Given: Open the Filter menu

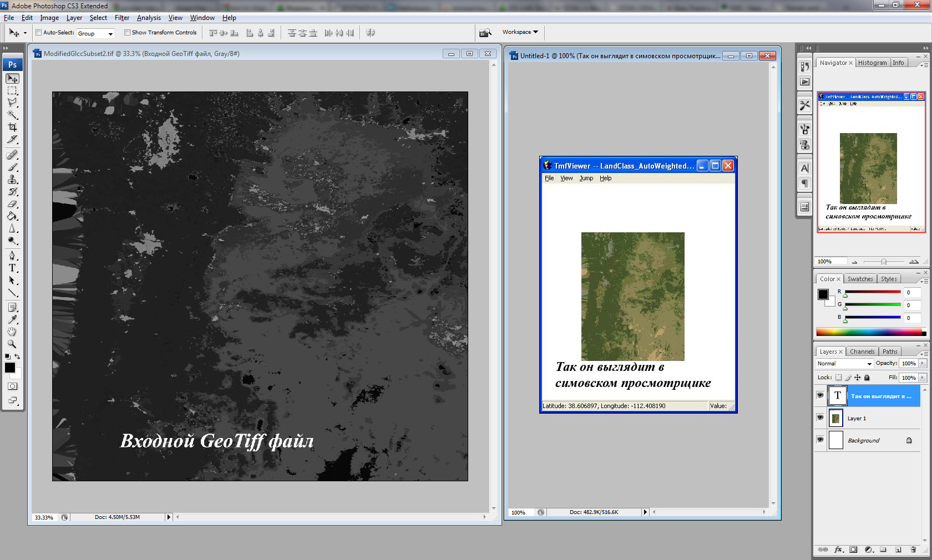Looking at the screenshot, I should click(121, 18).
